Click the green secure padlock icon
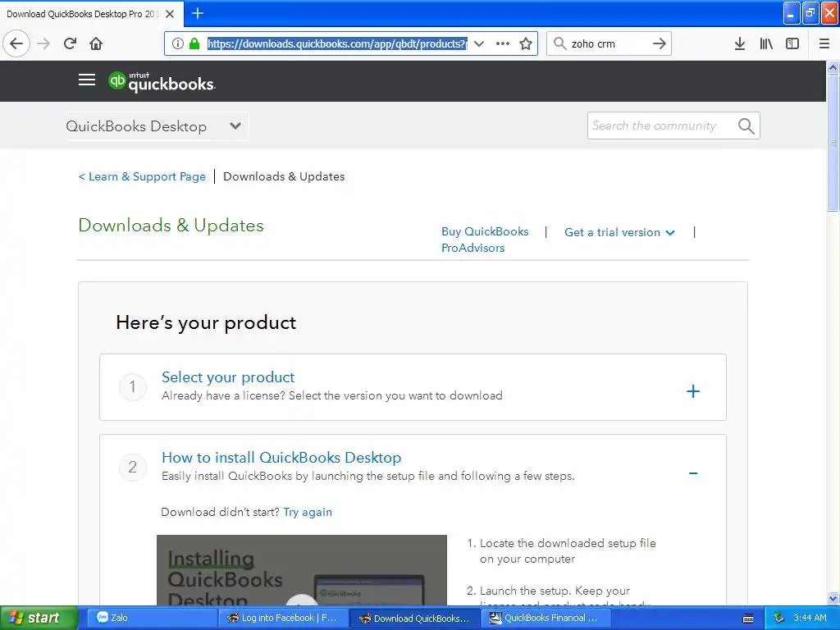This screenshot has height=630, width=840. [194, 43]
